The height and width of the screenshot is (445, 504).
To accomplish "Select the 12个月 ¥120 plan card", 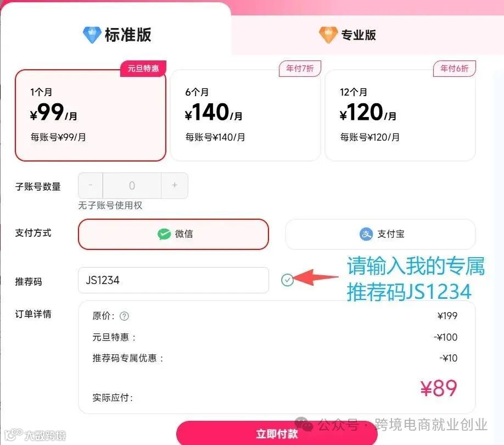I will [400, 115].
